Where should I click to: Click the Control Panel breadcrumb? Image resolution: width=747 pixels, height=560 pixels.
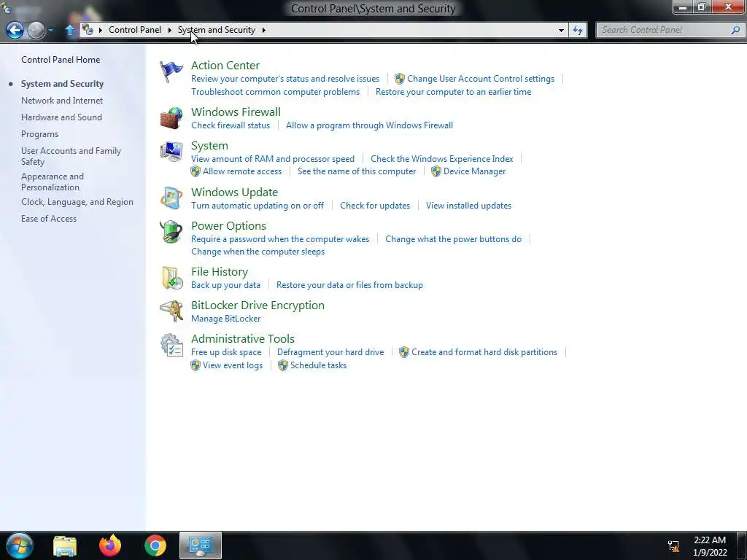coord(135,29)
